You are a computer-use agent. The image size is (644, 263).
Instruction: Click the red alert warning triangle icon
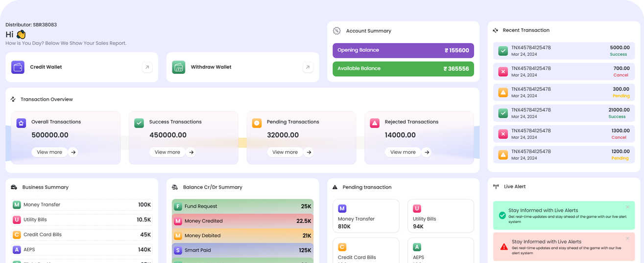click(504, 247)
